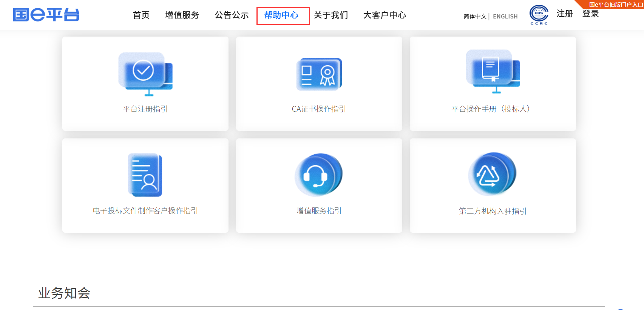Open the 国e平台旧版门户入口 corner banner
Viewport: 644px width, 310px height.
(x=616, y=5)
